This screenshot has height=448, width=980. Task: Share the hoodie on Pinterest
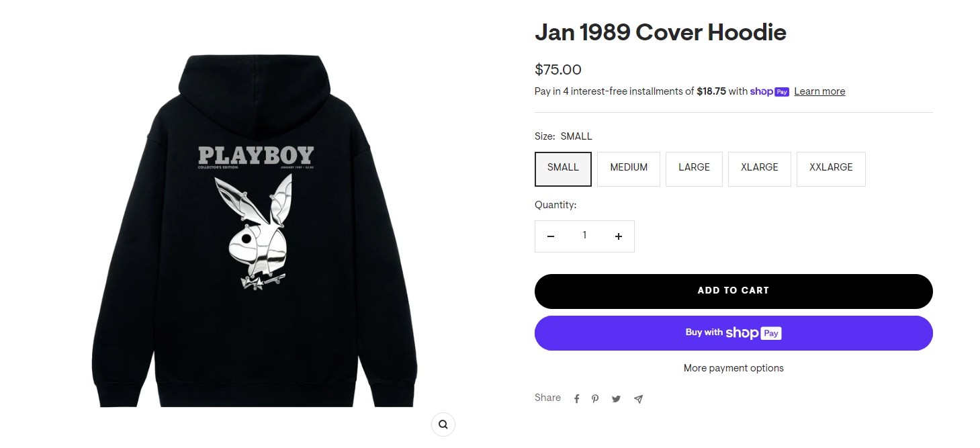[595, 399]
